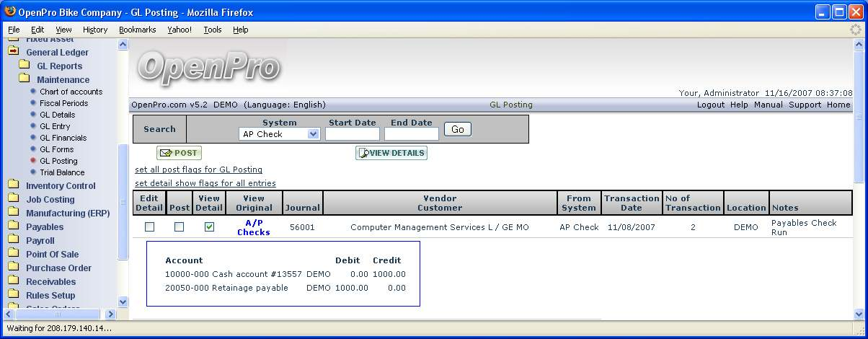Click 'set all post flags for GL Posting'

point(198,169)
